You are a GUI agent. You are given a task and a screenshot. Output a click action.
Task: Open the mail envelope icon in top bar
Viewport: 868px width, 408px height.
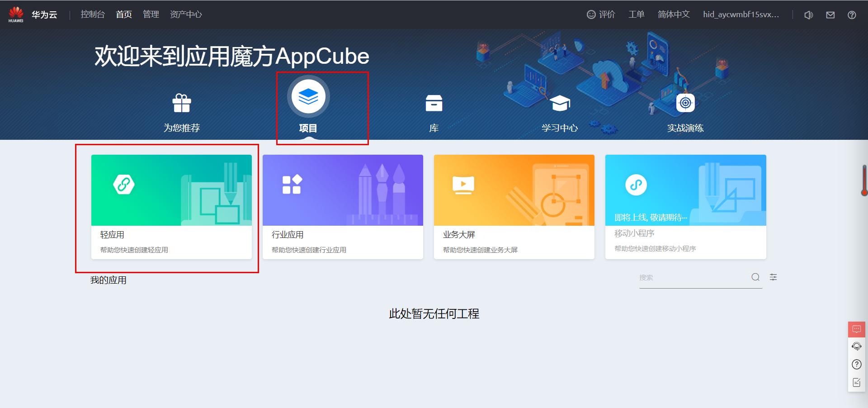pos(830,14)
